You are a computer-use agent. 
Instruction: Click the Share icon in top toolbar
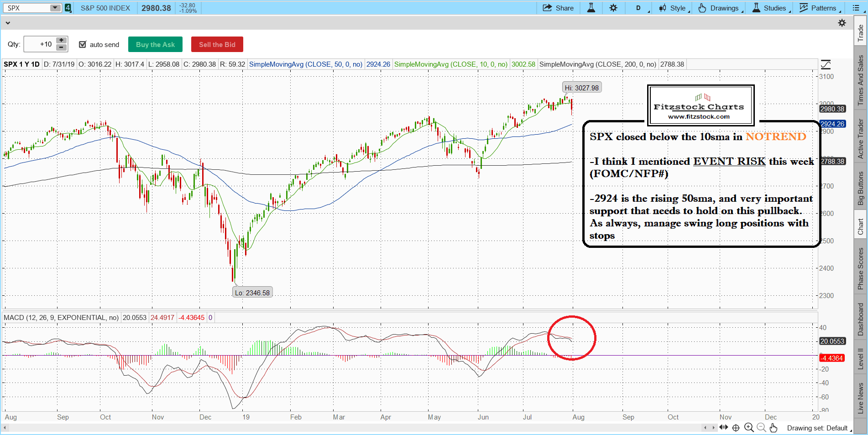click(558, 8)
